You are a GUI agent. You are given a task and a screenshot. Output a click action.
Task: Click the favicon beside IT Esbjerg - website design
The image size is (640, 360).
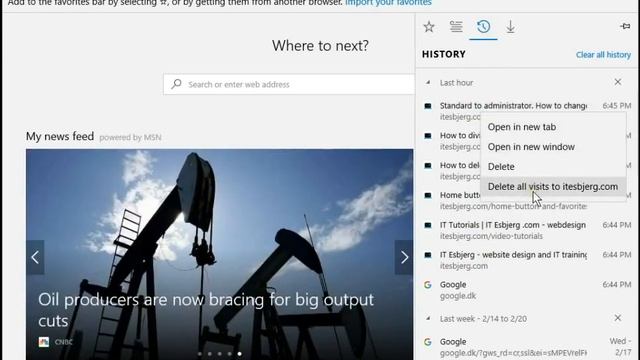[428, 255]
